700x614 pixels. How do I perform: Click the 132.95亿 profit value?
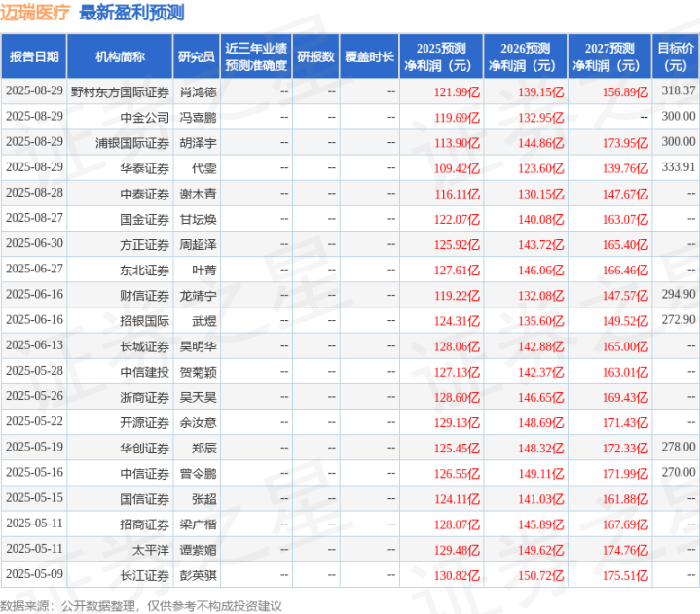541,118
